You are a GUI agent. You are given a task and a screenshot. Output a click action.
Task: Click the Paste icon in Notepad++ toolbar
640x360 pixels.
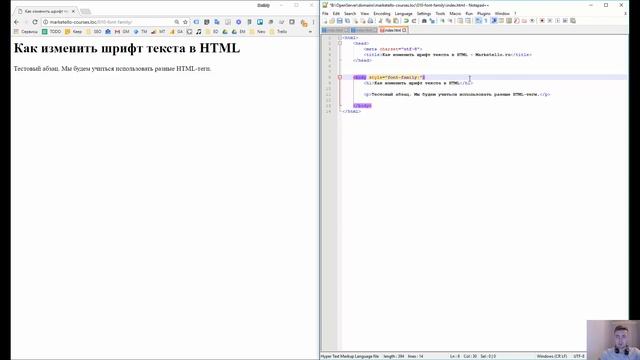pos(396,21)
